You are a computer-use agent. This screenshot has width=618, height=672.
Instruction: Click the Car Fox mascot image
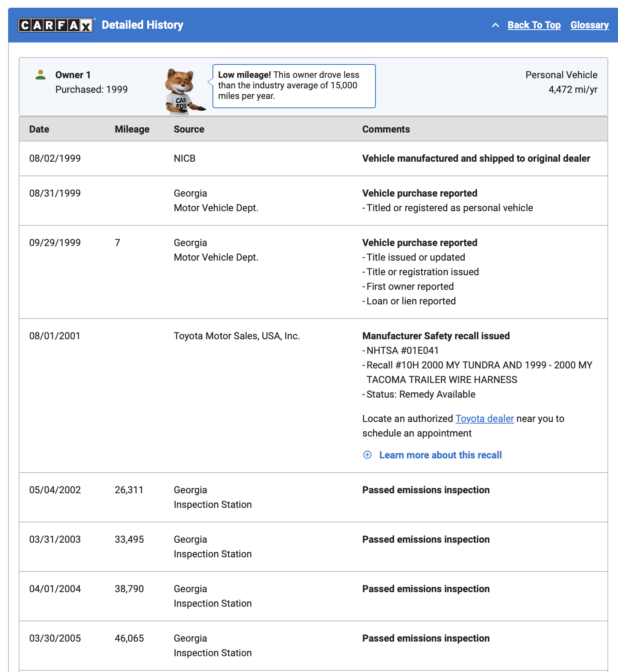coord(185,91)
